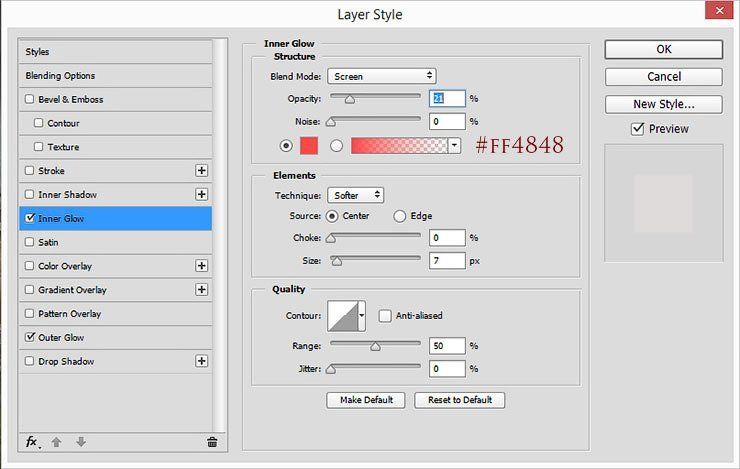Viewport: 740px width, 469px height.
Task: Enable the Satin checkbox
Action: pyautogui.click(x=30, y=242)
